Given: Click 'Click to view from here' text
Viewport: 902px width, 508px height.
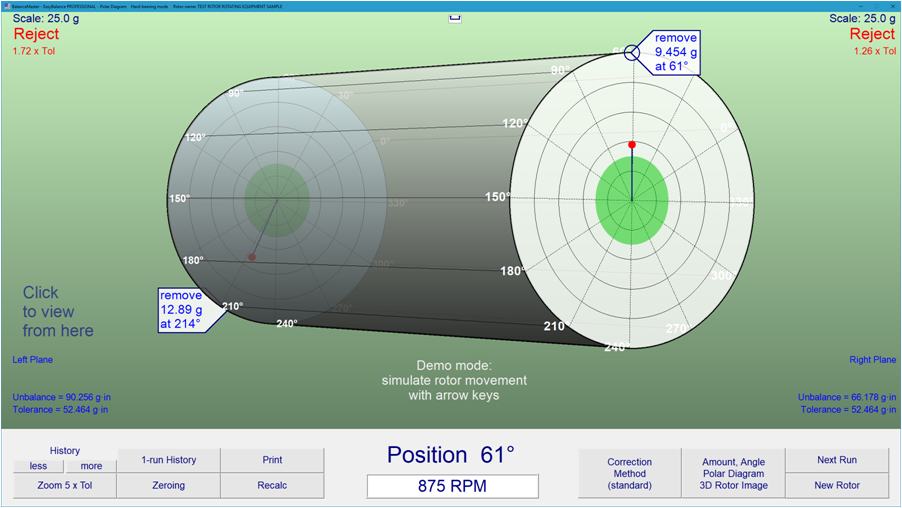Looking at the screenshot, I should point(58,311).
